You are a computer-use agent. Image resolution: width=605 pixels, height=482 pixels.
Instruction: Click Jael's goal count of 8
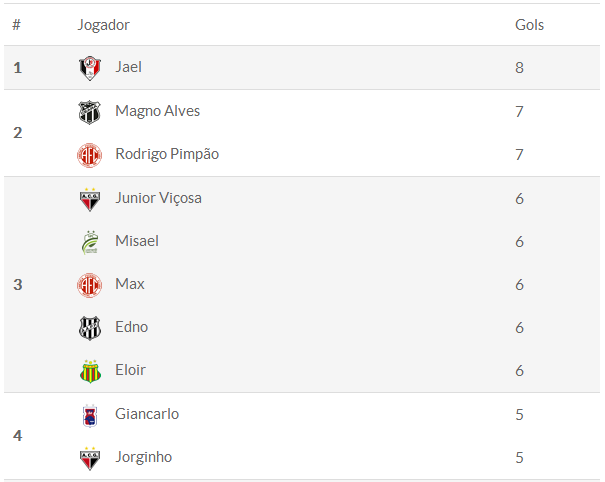(x=520, y=68)
